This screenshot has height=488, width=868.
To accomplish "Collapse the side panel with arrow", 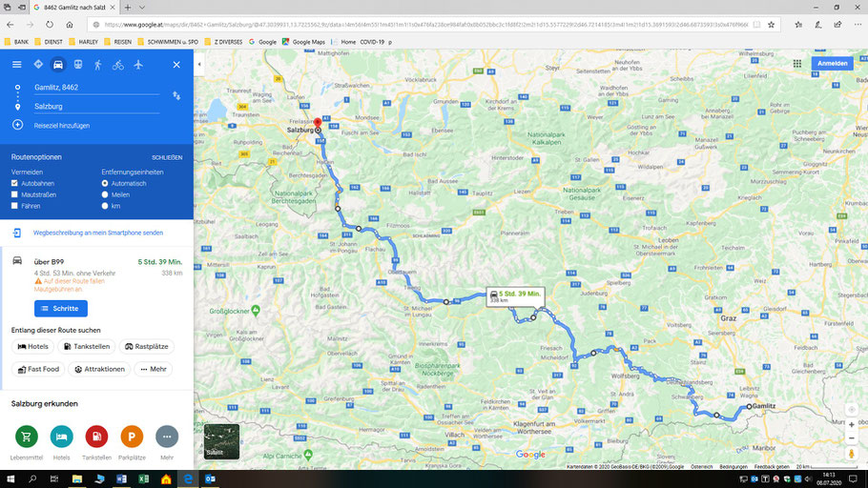I will 199,64.
